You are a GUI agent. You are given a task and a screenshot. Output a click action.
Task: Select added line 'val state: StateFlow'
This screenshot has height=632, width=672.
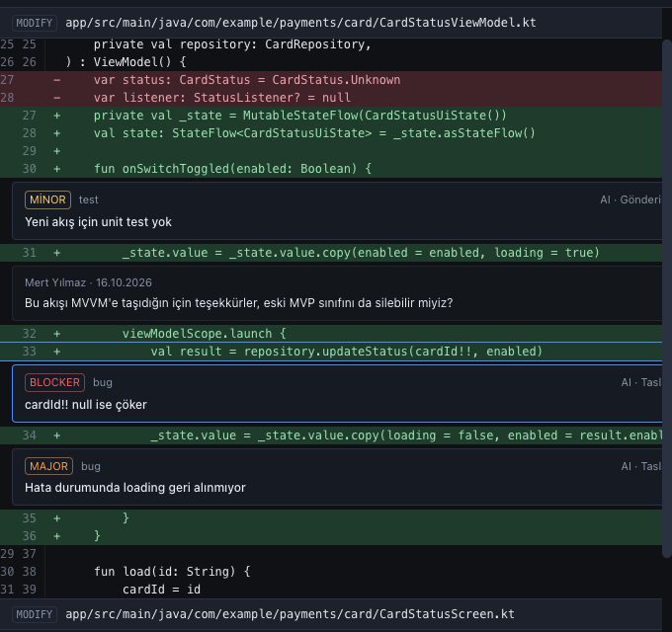(x=331, y=133)
